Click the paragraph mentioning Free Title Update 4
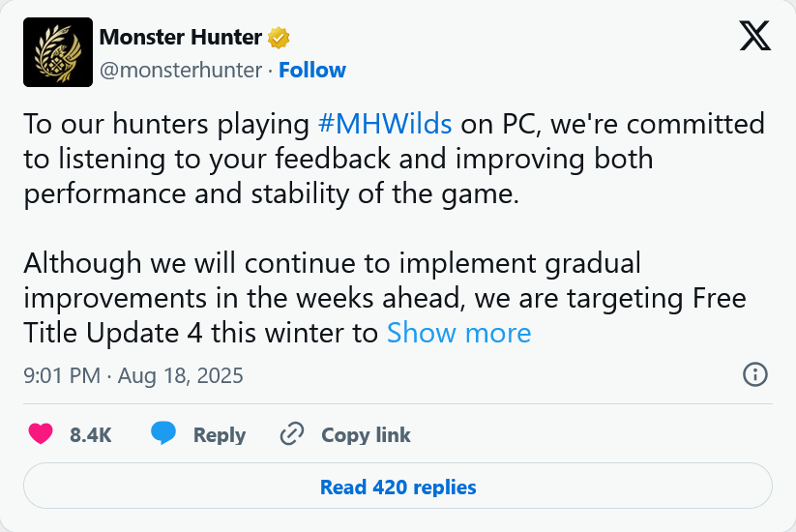The image size is (796, 532). [385, 298]
